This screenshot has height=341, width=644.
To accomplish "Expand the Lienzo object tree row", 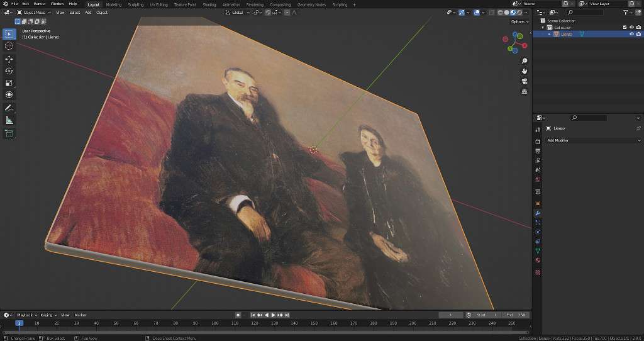I will click(550, 34).
